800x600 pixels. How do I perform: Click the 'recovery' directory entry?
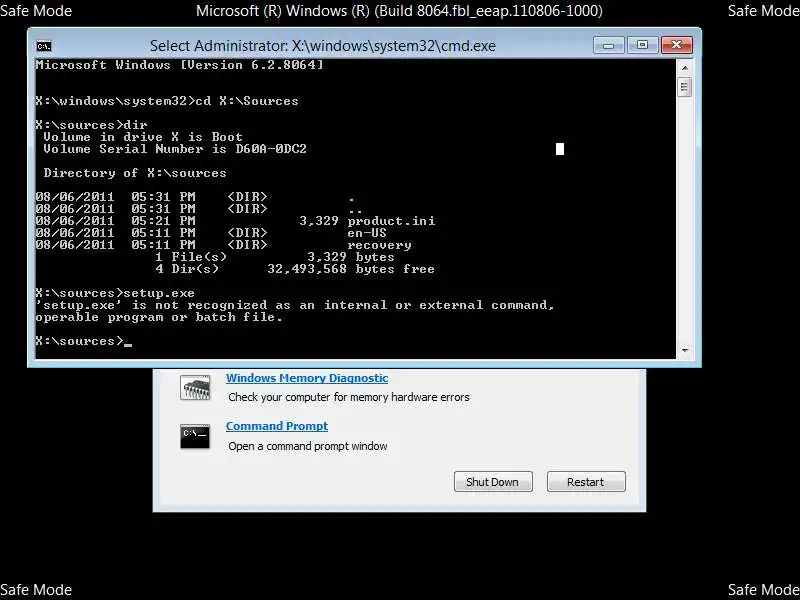coord(379,245)
